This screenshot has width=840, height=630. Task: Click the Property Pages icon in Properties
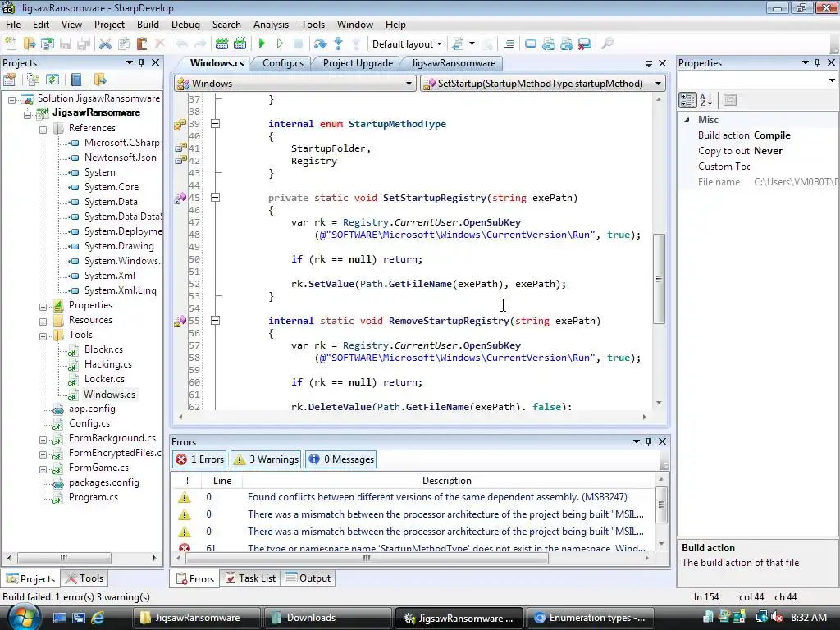pyautogui.click(x=729, y=100)
